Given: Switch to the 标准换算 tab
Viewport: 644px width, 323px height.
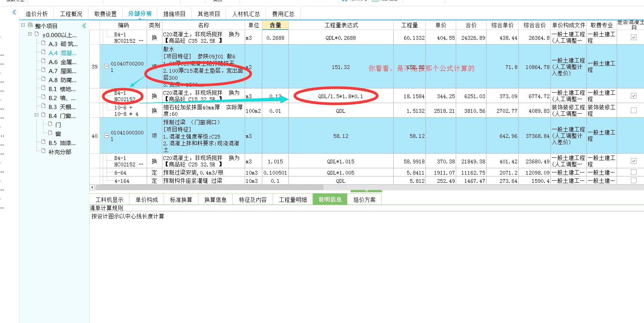Looking at the screenshot, I should 181,200.
